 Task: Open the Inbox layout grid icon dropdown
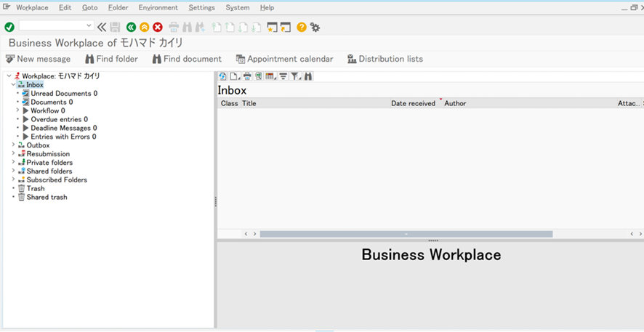270,76
